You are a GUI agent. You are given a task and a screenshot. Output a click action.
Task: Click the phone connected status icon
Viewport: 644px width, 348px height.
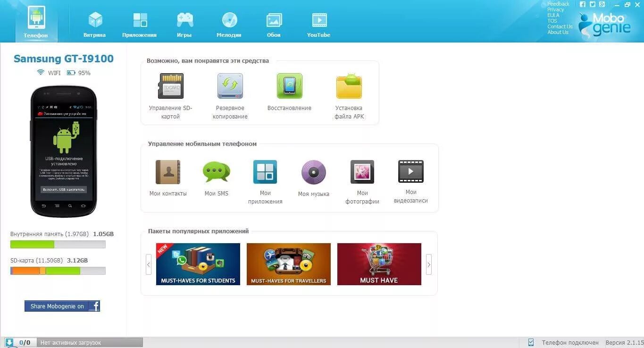point(531,342)
